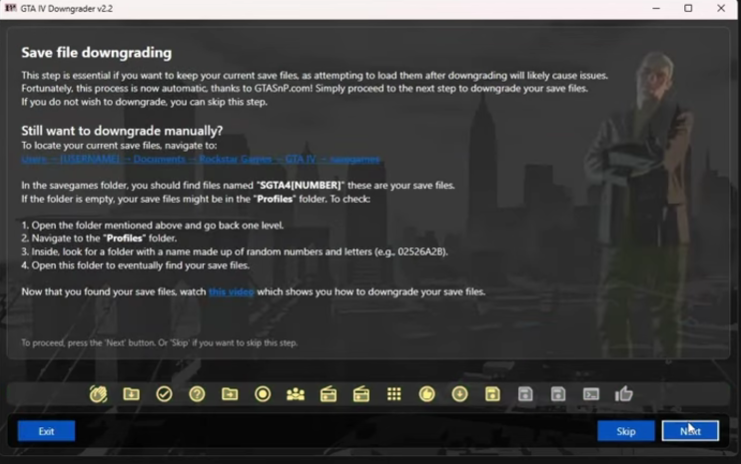Click the 'GTA IV Downgrader v2.2' window title
Image resolution: width=741 pixels, height=464 pixels.
pos(67,9)
